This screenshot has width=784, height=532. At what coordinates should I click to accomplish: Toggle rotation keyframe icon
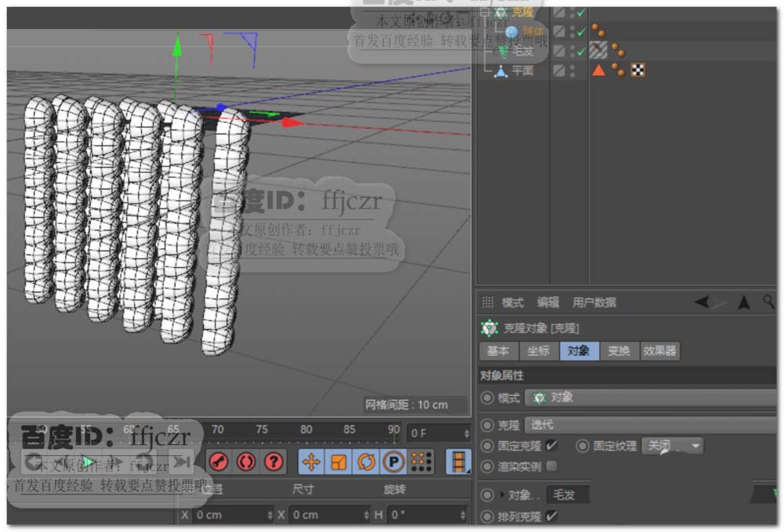coord(366,462)
